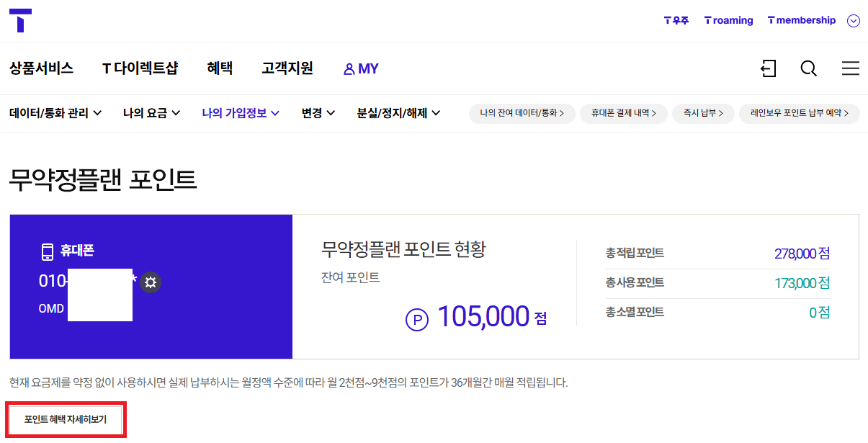The height and width of the screenshot is (443, 868).
Task: Open the MY menu
Action: (x=361, y=68)
